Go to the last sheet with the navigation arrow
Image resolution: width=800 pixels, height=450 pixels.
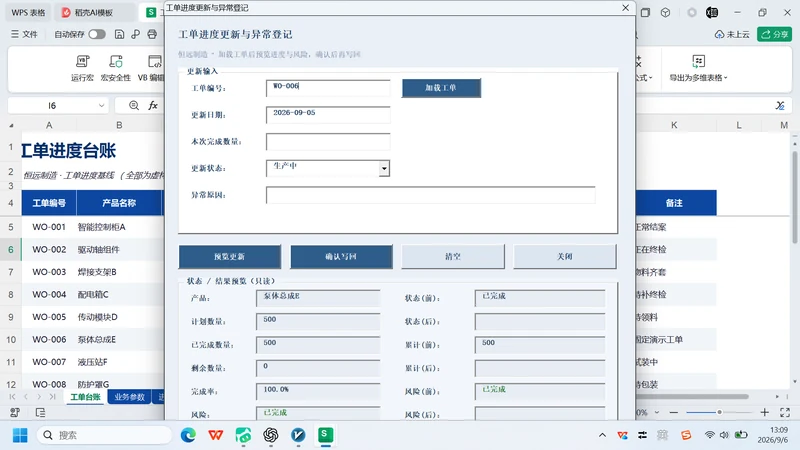point(52,396)
